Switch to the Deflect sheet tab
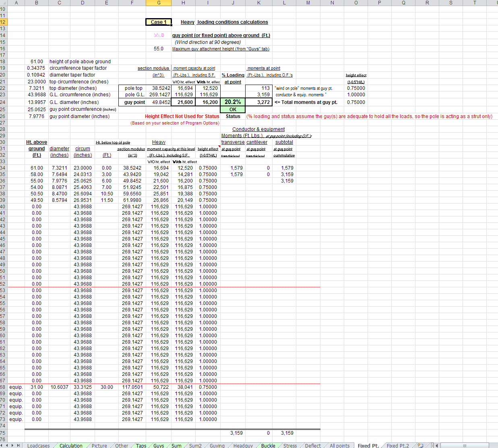This screenshot has height=448, width=498. click(x=313, y=446)
